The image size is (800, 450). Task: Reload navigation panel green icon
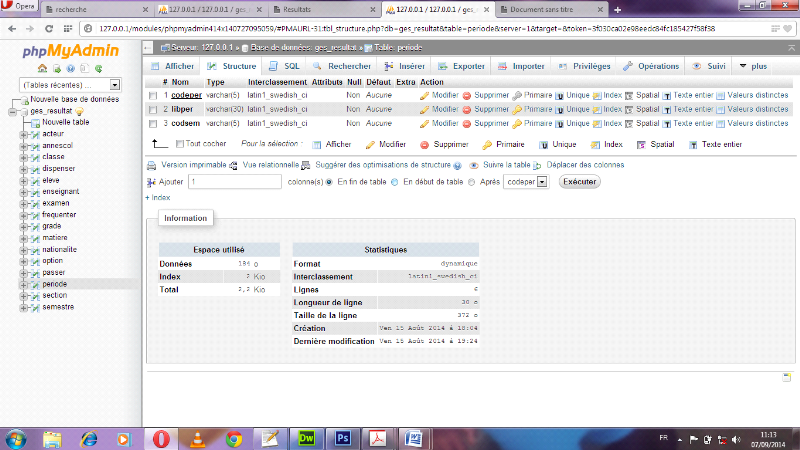click(98, 68)
